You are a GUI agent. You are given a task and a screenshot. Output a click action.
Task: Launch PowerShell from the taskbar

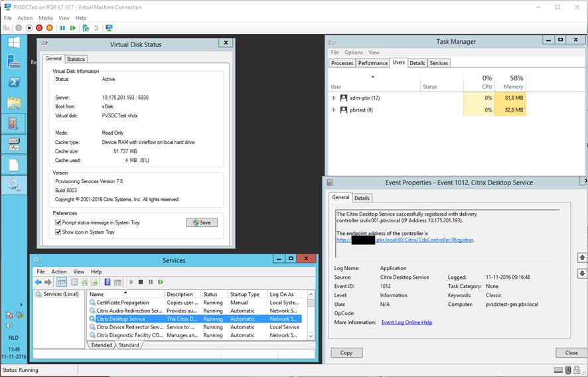14,82
